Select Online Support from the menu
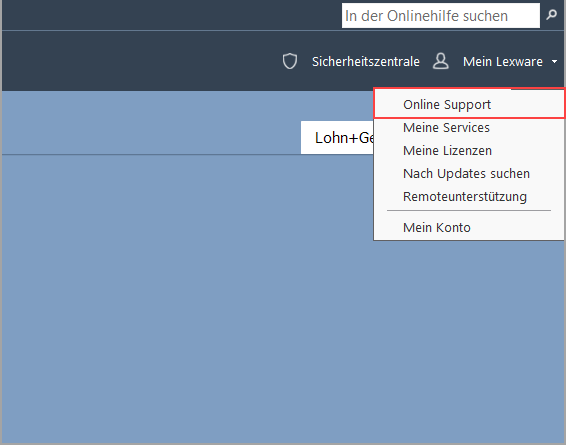 469,104
